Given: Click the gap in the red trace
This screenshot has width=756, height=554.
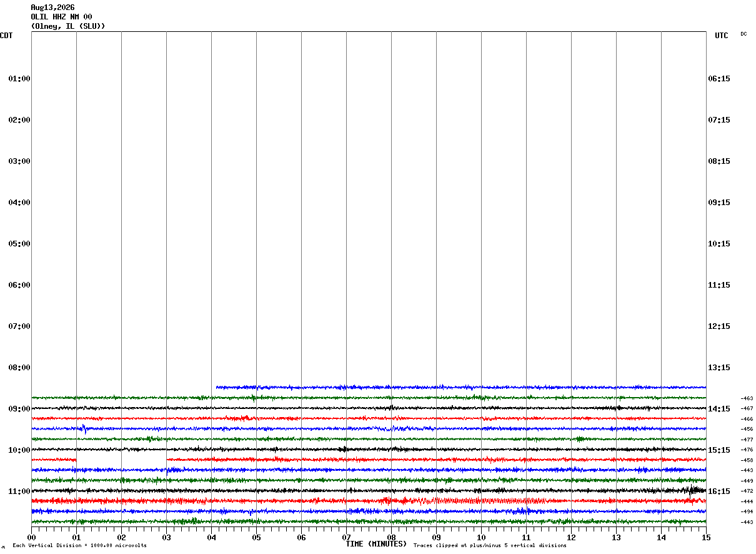Looking at the screenshot, I should point(121,460).
